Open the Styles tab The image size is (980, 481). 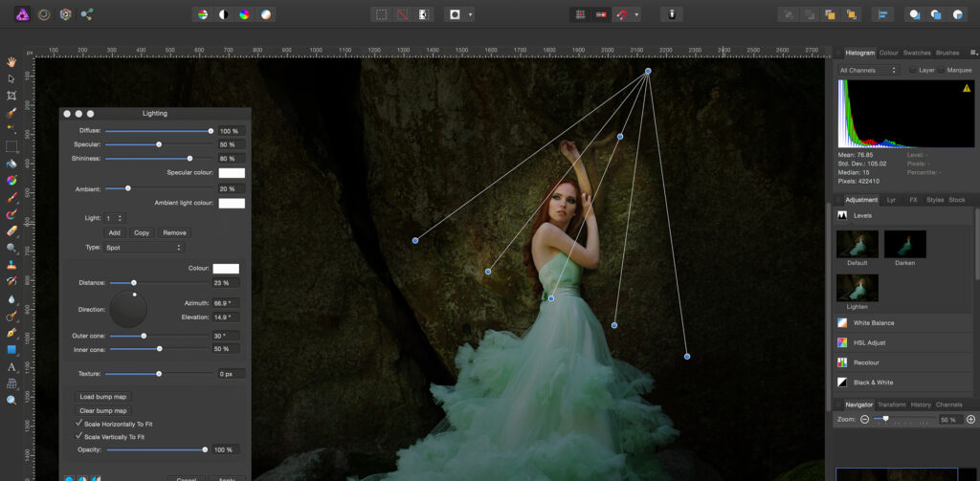[x=935, y=200]
